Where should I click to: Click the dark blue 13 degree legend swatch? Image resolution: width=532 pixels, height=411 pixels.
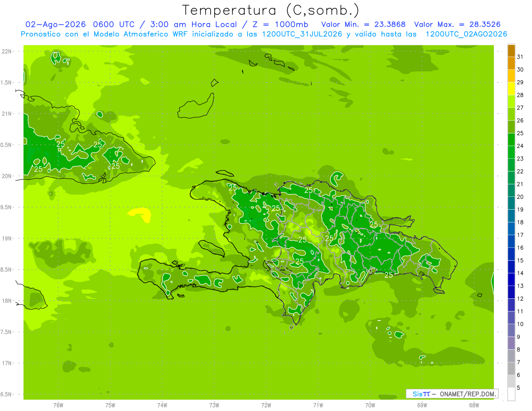[511, 280]
